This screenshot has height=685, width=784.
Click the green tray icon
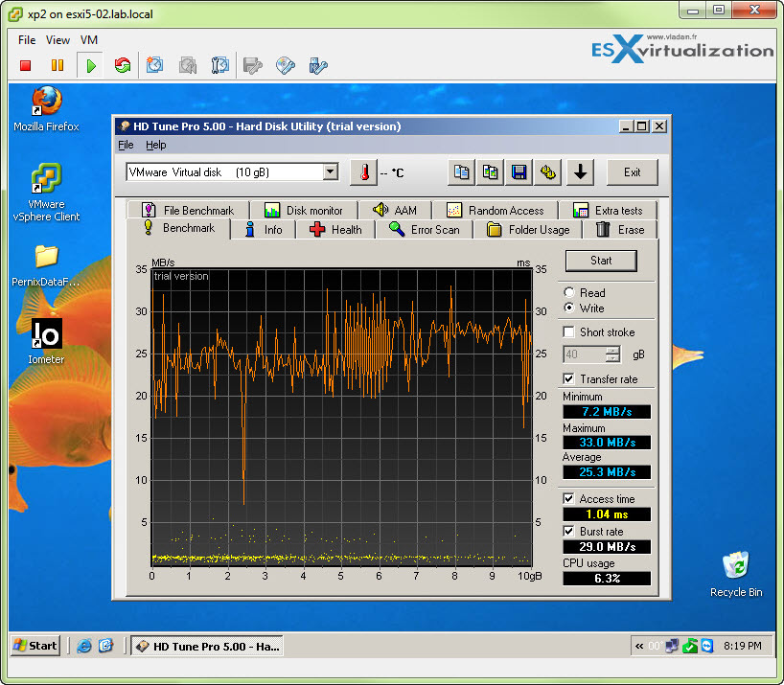click(x=690, y=646)
